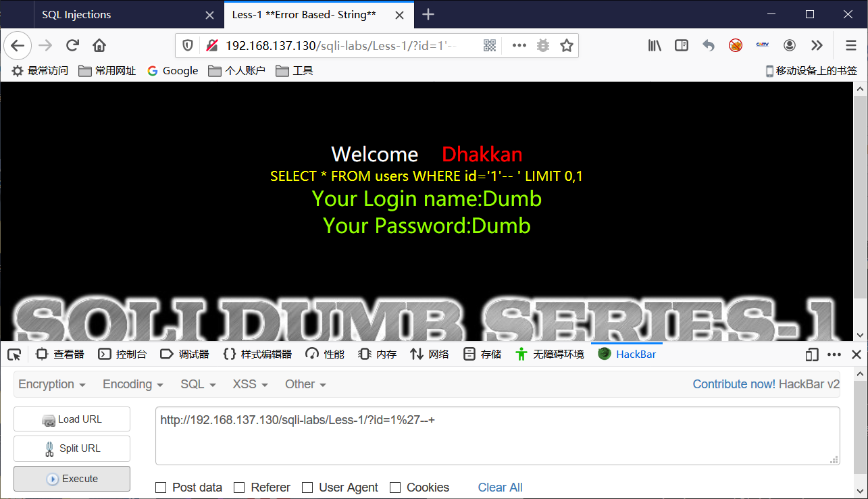
Task: Toggle responsive design mode
Action: click(x=812, y=354)
